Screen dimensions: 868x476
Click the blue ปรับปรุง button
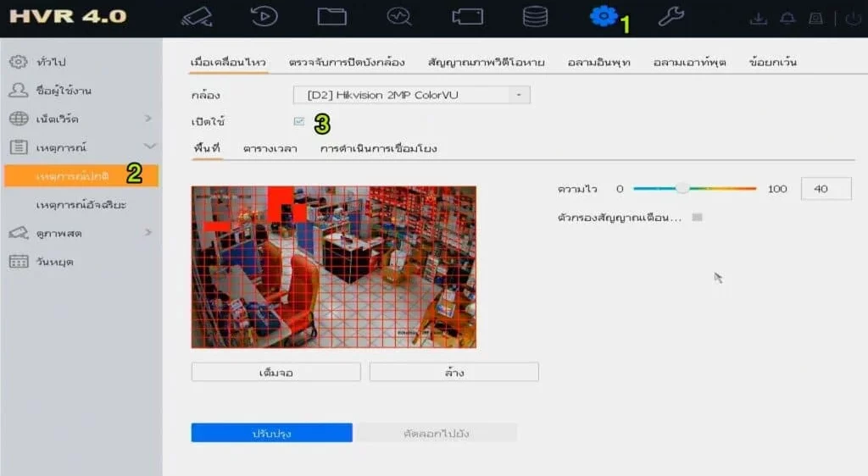tap(271, 433)
